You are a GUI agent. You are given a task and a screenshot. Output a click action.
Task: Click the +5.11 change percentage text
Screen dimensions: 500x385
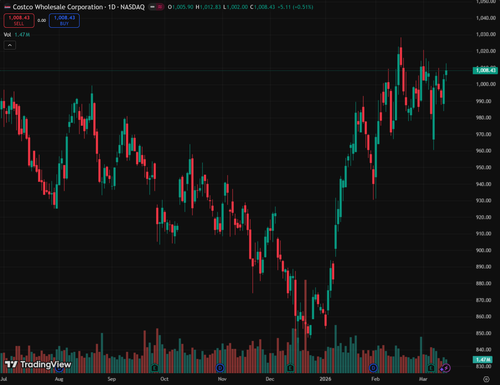(x=295, y=7)
